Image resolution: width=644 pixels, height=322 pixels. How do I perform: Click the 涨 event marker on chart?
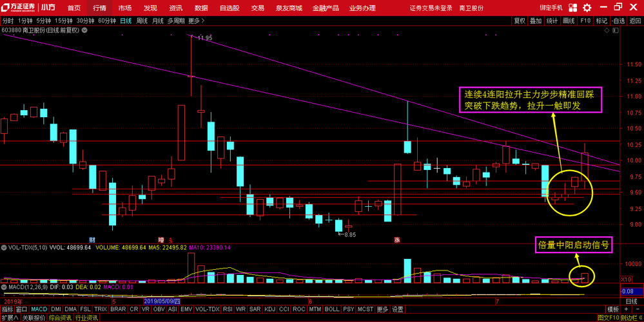(396, 239)
